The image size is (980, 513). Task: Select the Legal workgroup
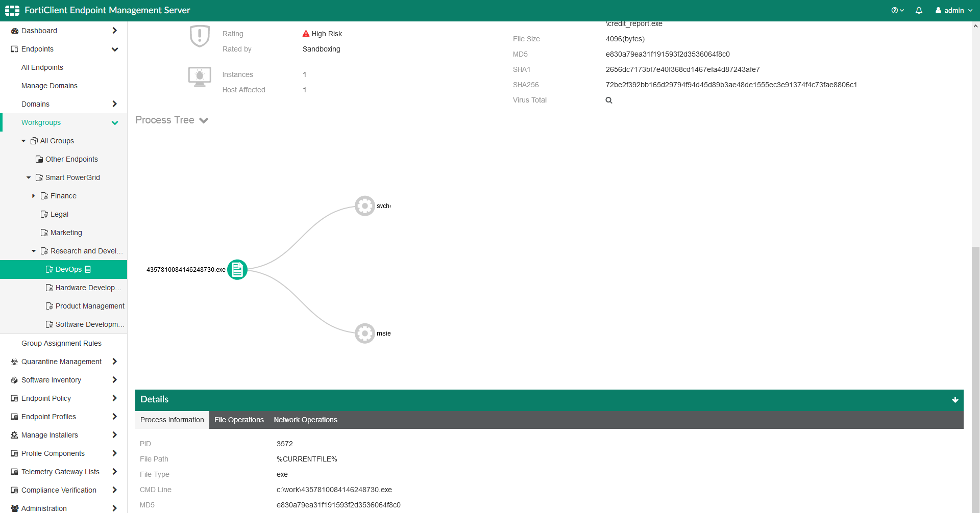(59, 214)
